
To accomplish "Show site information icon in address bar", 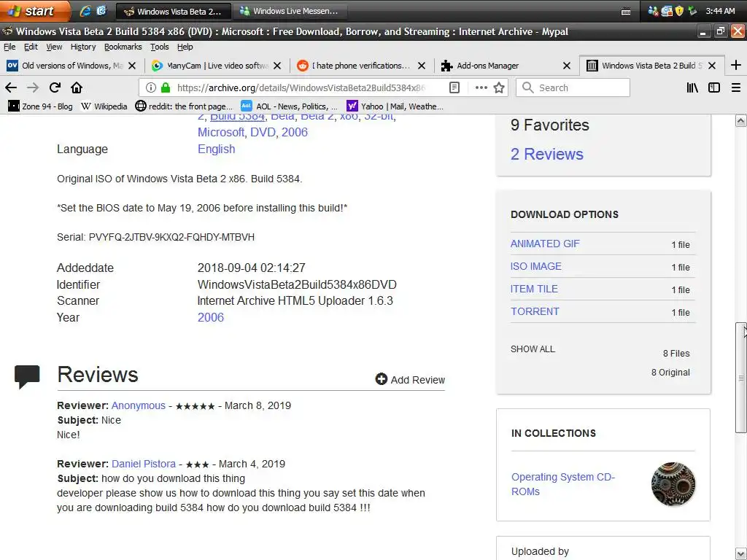I will pyautogui.click(x=150, y=87).
